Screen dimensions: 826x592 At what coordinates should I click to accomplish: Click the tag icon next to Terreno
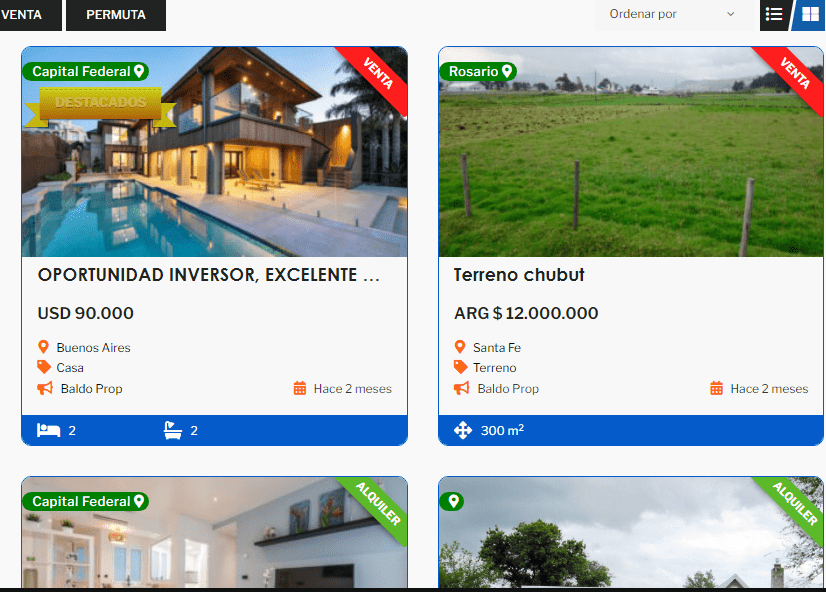(461, 368)
